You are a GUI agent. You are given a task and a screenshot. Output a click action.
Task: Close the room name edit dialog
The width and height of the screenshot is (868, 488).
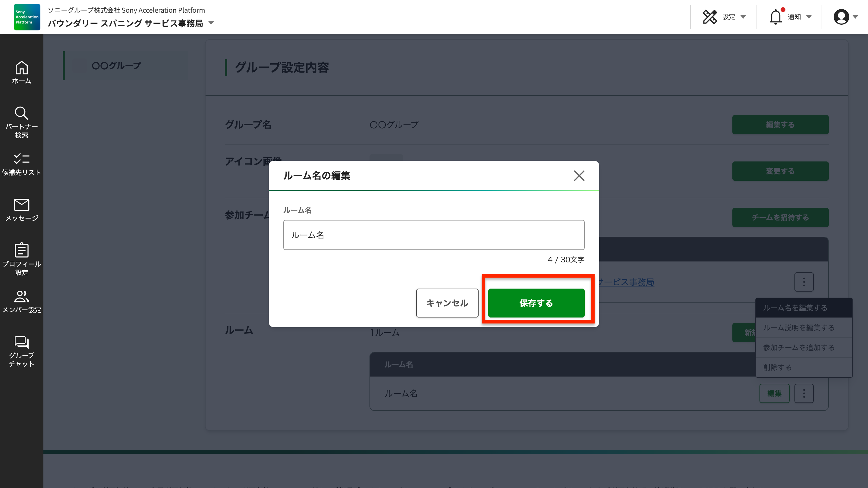[x=579, y=175]
